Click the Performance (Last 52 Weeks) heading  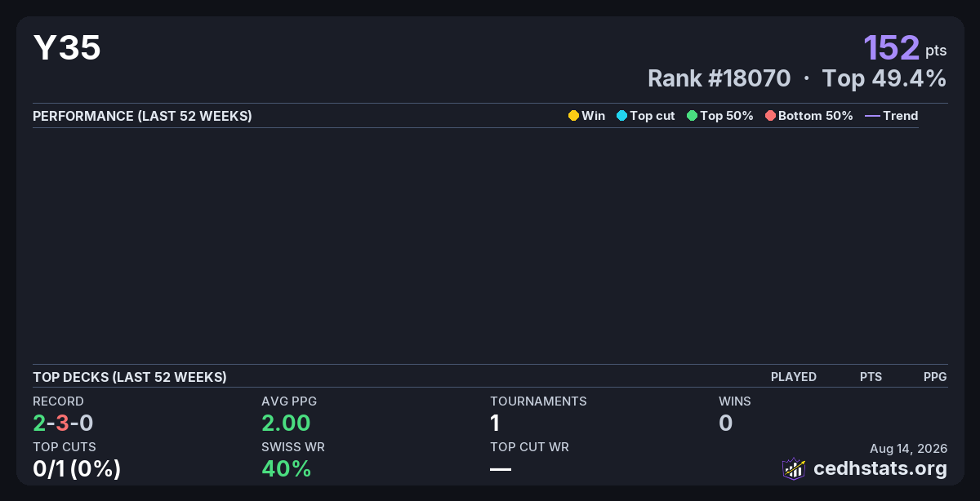point(142,116)
